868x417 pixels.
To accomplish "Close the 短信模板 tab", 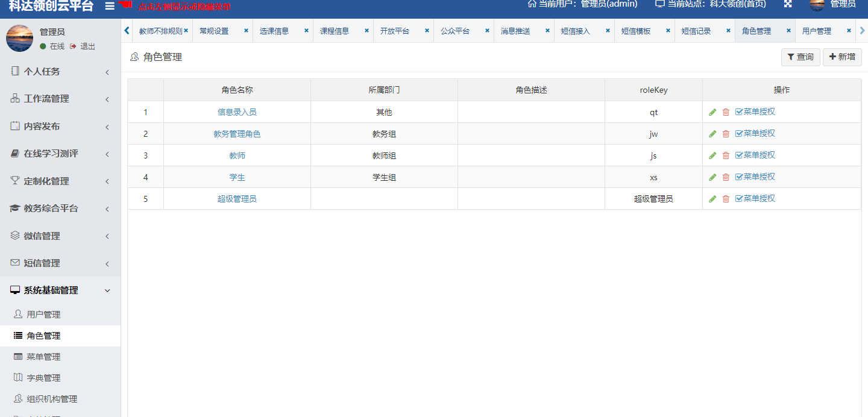I will coord(668,31).
